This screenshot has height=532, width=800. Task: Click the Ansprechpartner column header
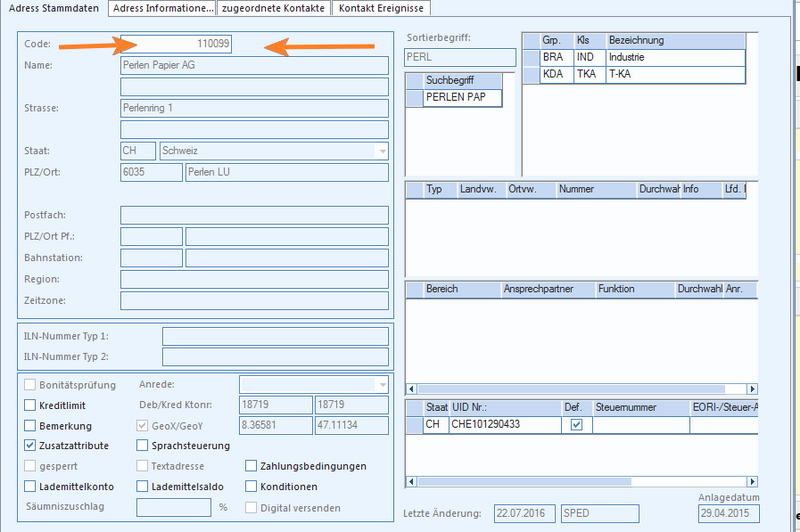(x=548, y=289)
